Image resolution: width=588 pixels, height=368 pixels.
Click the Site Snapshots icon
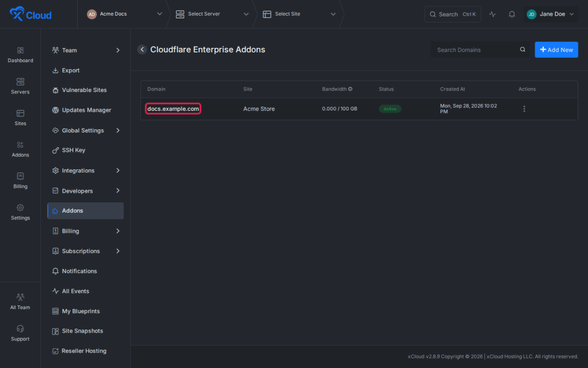point(56,331)
